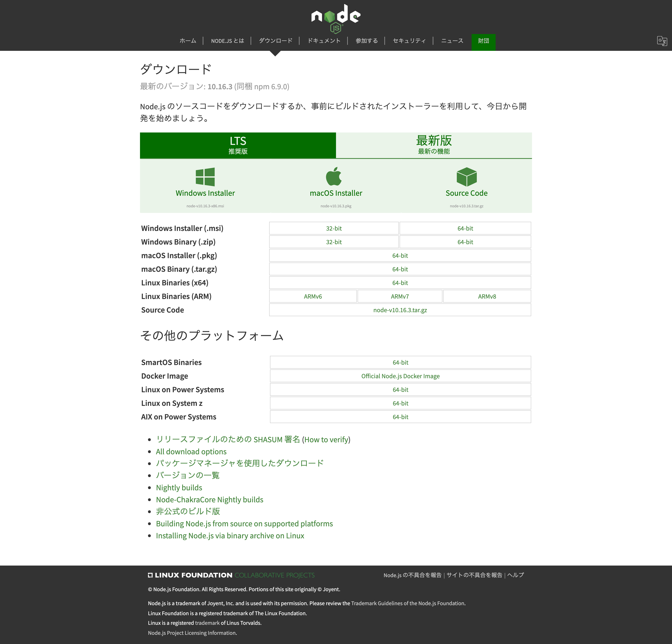Select the LTS 推奨版 tab

pyautogui.click(x=238, y=145)
